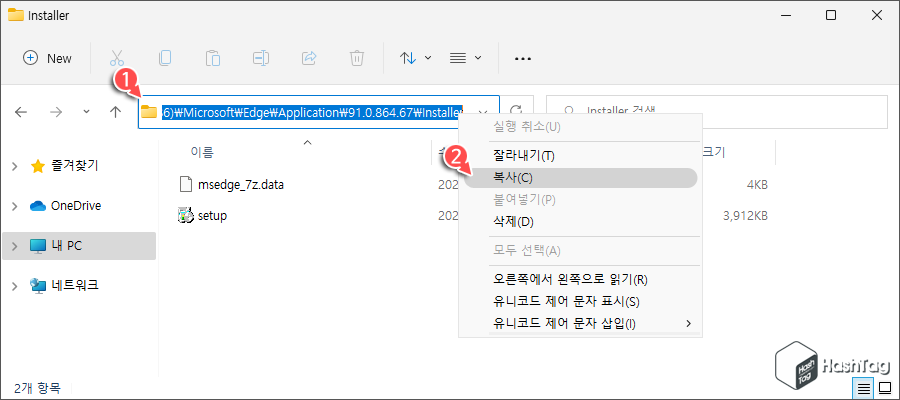Click the setup installer icon
This screenshot has width=900, height=400.
186,216
